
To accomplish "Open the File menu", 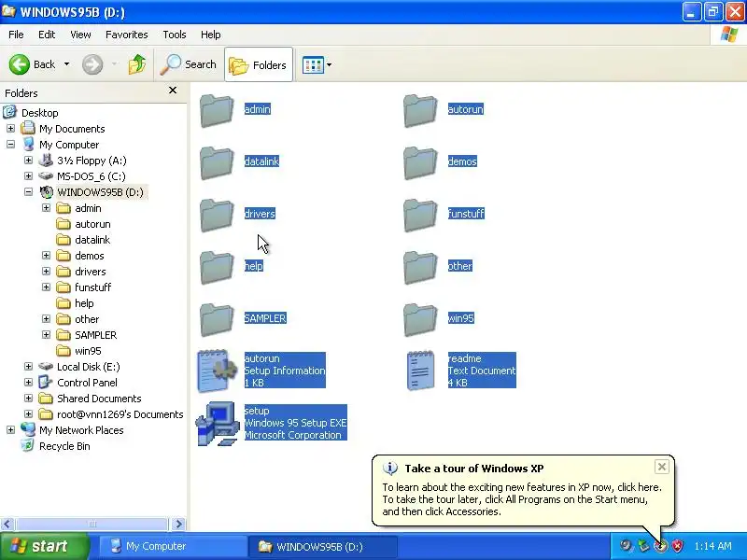I will pos(16,35).
